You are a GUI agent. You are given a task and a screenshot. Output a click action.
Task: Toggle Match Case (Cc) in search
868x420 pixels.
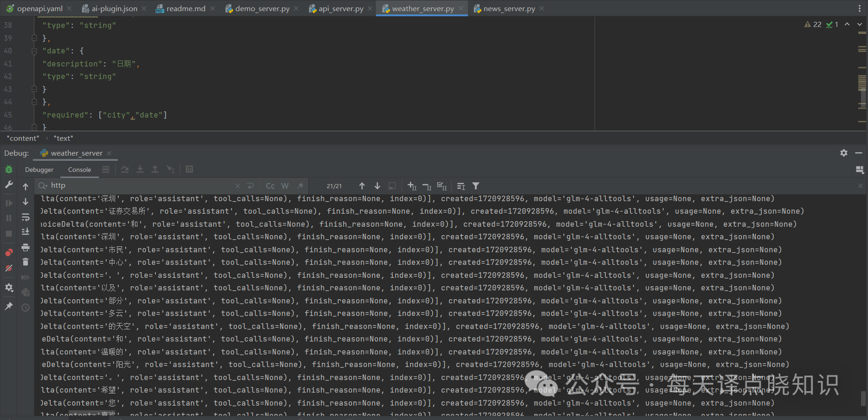(270, 186)
